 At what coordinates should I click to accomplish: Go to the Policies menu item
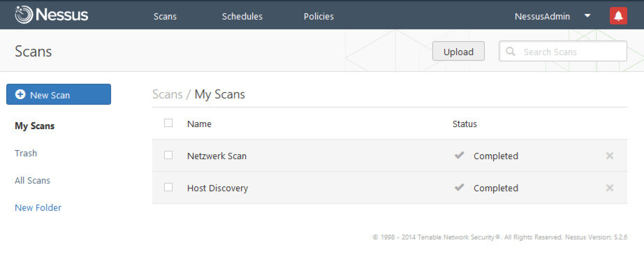pyautogui.click(x=319, y=17)
